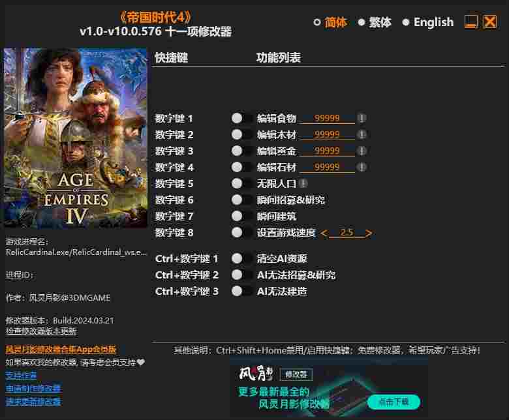The width and height of the screenshot is (509, 420).
Task: Open the 风灵月影修改器合集App会员版 link
Action: pos(61,350)
